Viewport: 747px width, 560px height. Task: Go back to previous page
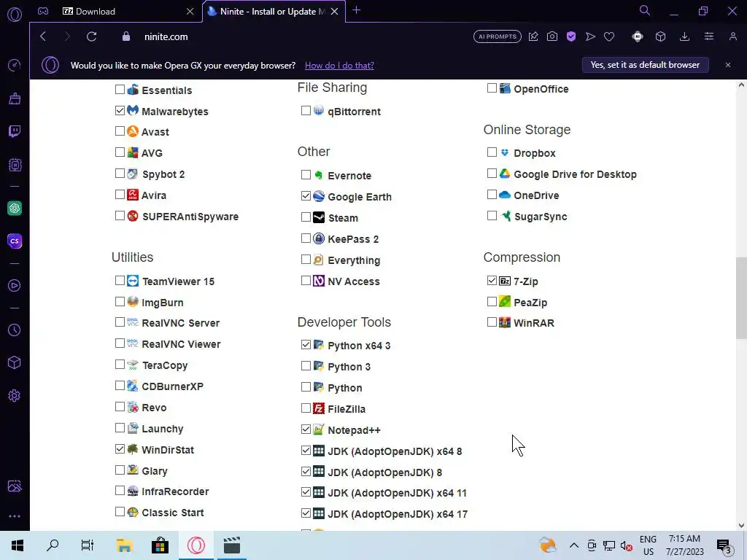point(43,36)
